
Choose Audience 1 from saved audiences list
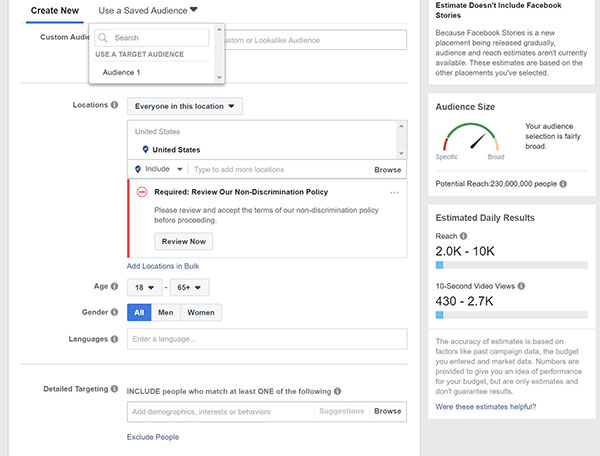point(122,73)
